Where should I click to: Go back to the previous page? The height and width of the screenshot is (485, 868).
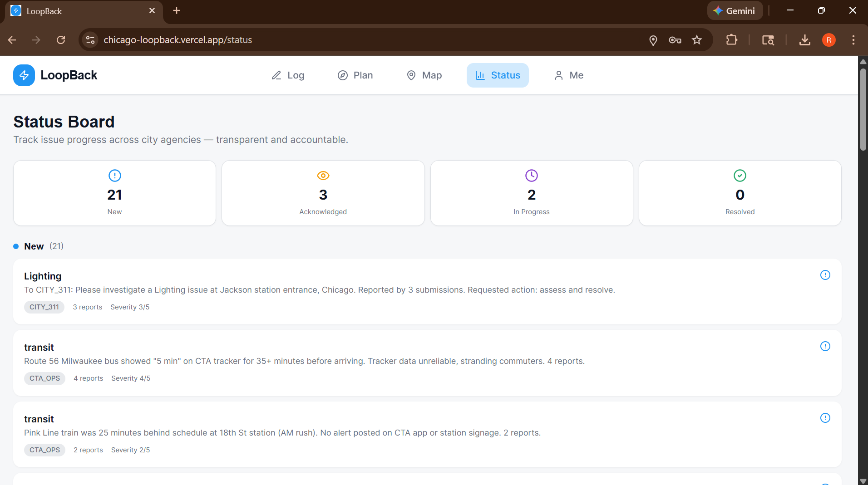point(12,40)
